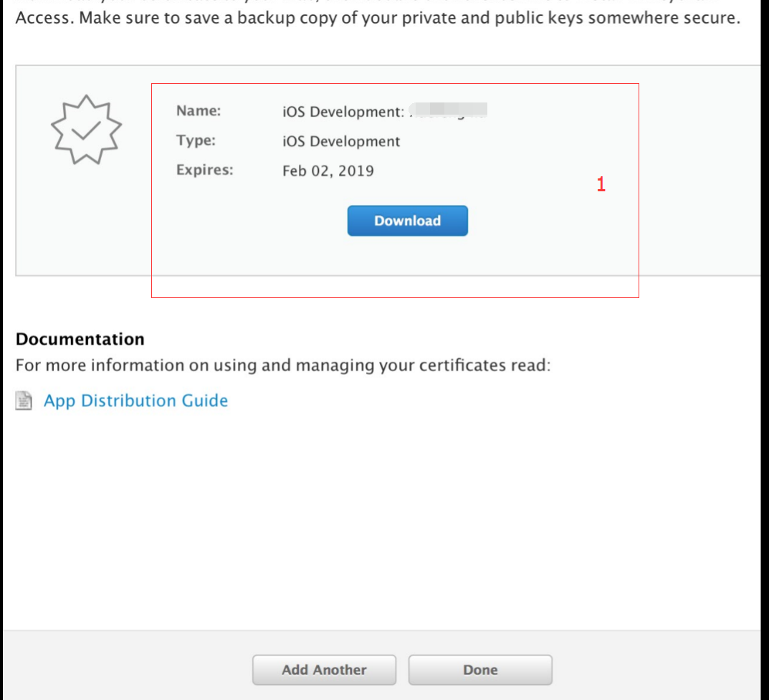Click the red number 1 annotation
The height and width of the screenshot is (700, 769).
tap(601, 184)
